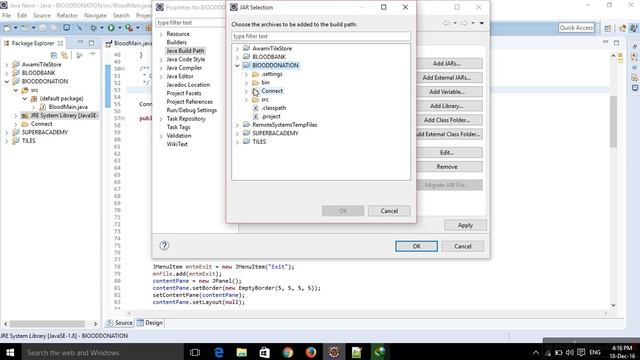Select RemoteSystemsTempFiles in JAR Selection

(x=284, y=125)
